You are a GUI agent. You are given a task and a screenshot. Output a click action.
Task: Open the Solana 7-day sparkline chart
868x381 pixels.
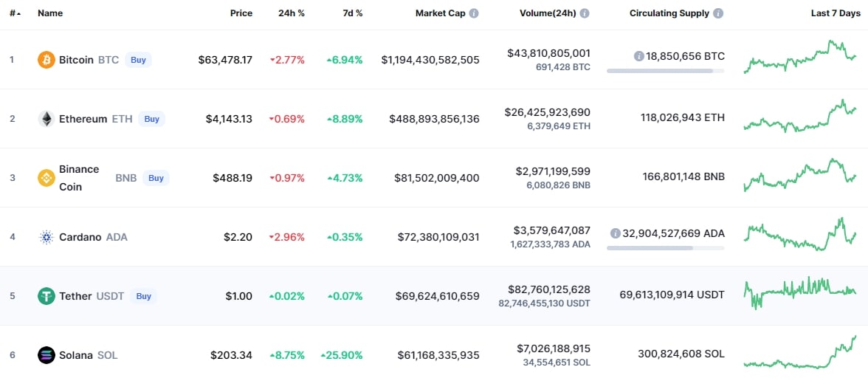[800, 352]
